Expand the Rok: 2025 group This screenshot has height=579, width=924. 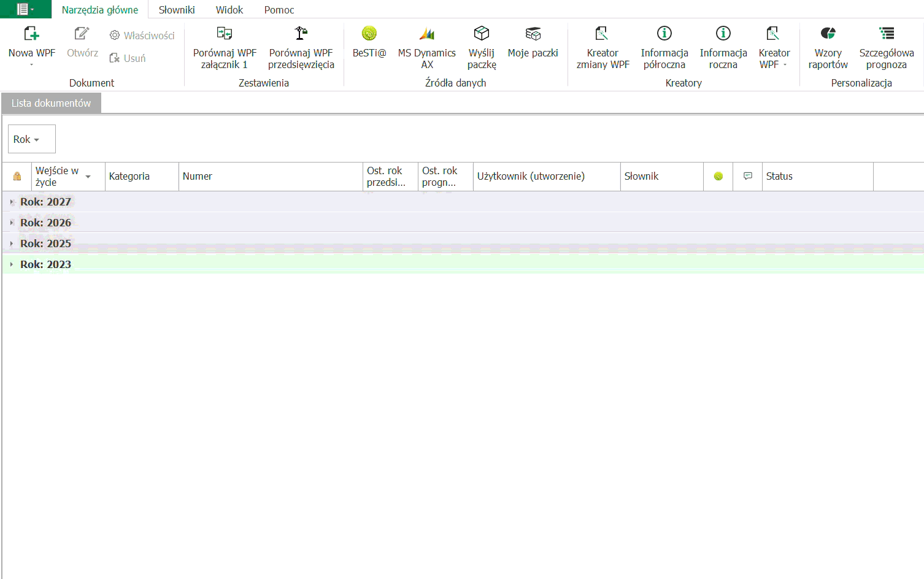point(12,243)
